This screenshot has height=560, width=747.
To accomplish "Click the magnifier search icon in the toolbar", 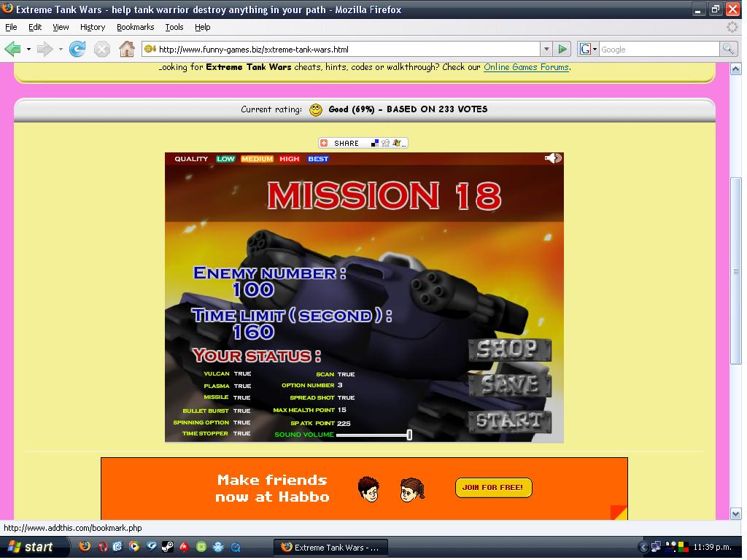I will coord(729,49).
